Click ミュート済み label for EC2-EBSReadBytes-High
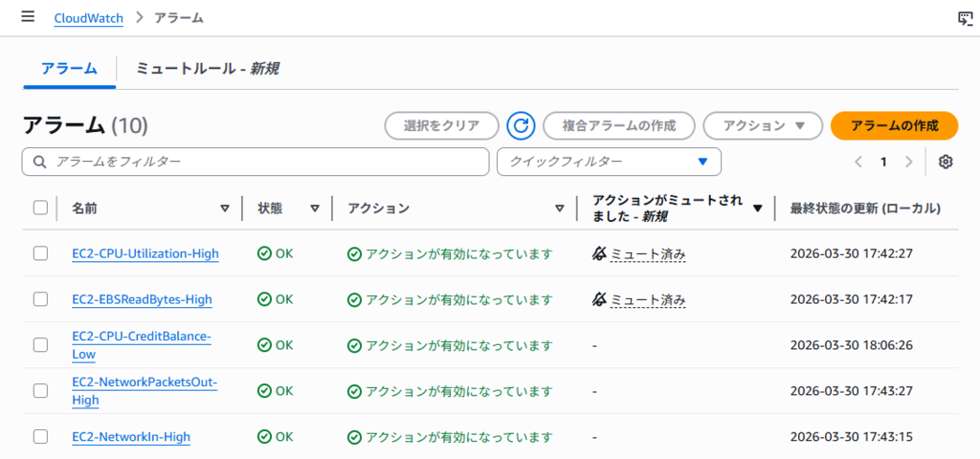The width and height of the screenshot is (980, 459). coord(648,300)
